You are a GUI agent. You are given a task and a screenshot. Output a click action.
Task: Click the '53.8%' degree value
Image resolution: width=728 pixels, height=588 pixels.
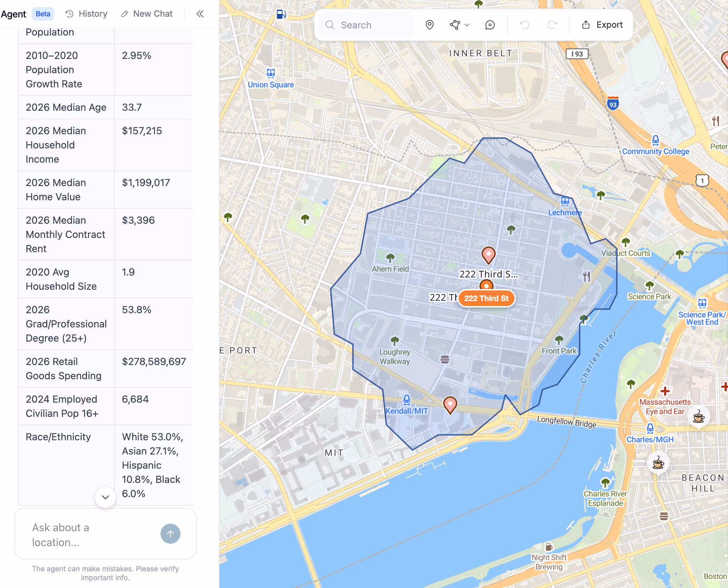tap(137, 310)
